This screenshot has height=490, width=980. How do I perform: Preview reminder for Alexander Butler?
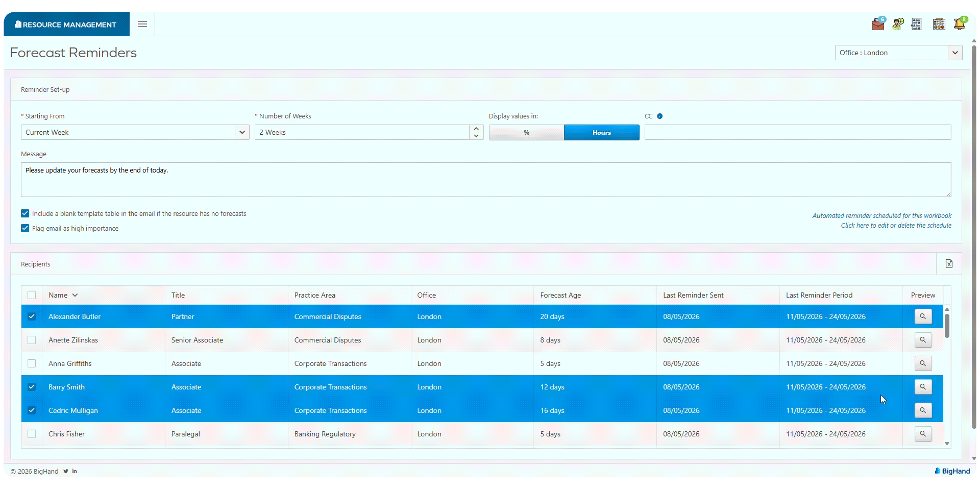click(x=923, y=316)
